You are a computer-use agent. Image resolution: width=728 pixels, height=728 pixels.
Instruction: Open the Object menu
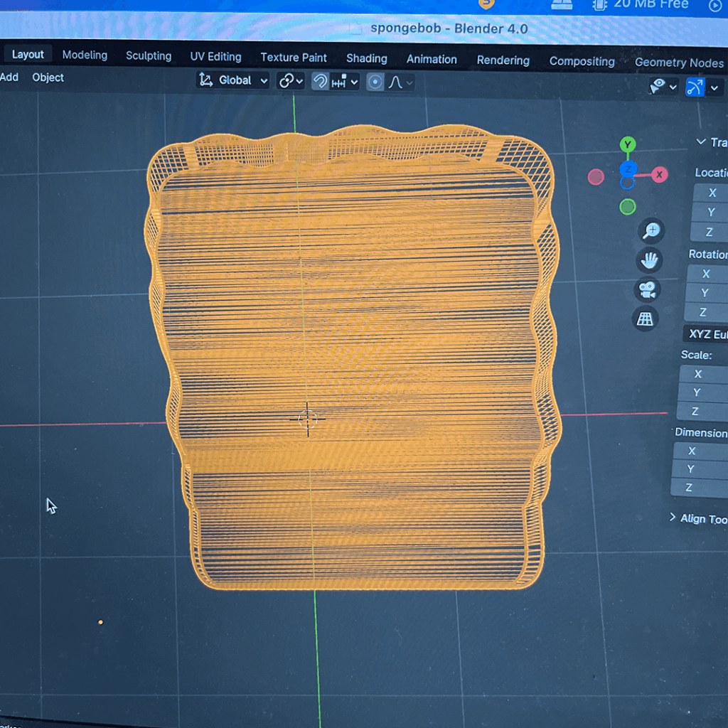click(x=48, y=77)
